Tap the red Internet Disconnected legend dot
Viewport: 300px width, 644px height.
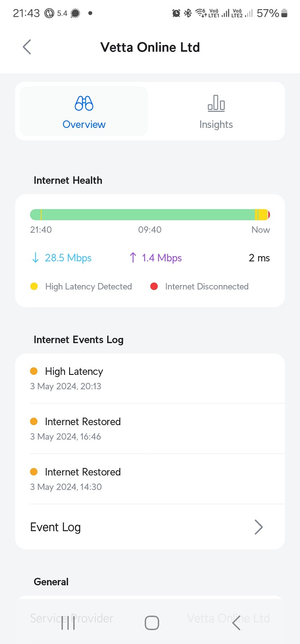pos(154,286)
